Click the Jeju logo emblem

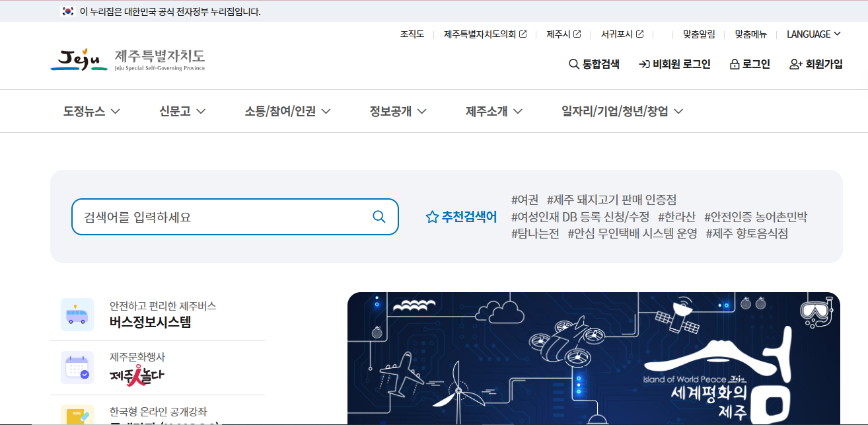click(79, 60)
